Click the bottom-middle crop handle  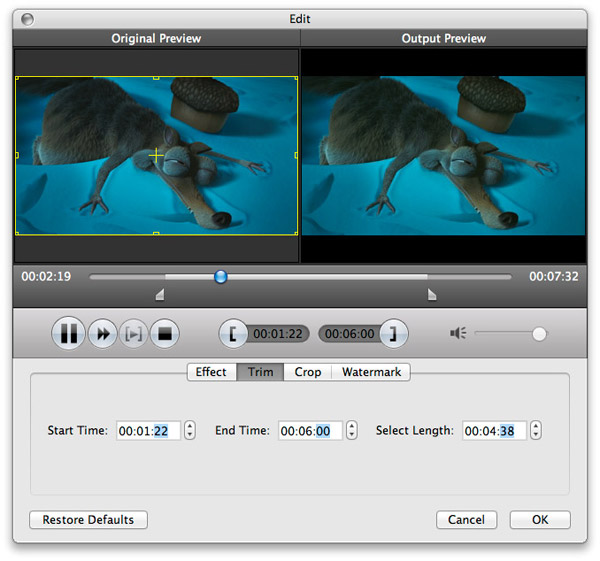point(156,233)
